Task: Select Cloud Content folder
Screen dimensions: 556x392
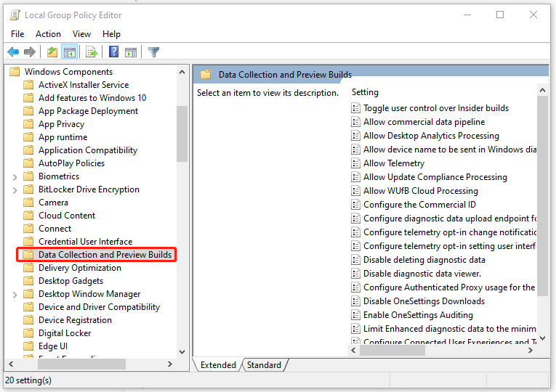Action: (x=67, y=216)
